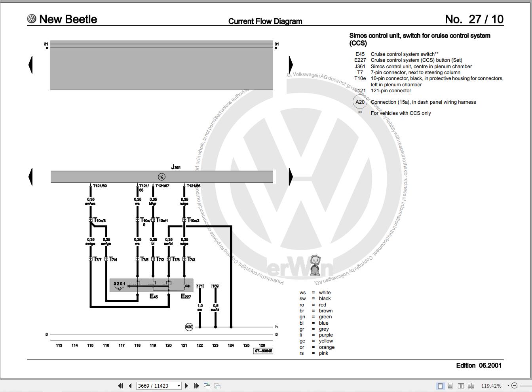Click the T7/2 connector label
Viewport: 532px width, 392px height.
tap(160, 259)
